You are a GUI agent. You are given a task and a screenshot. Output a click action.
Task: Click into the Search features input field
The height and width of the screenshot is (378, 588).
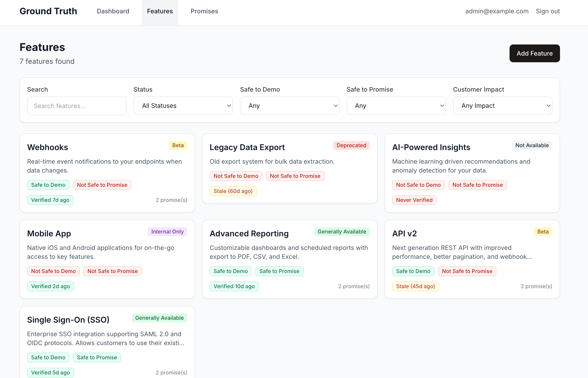(76, 106)
